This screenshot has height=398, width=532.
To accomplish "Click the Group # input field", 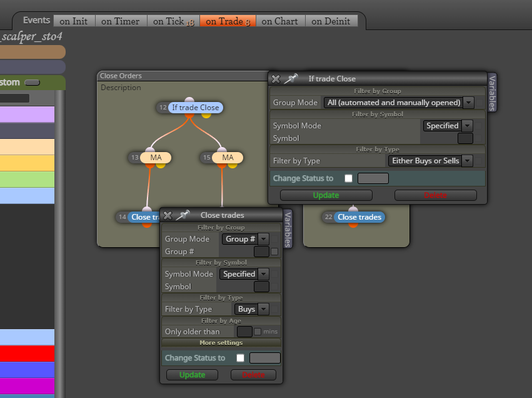I will coord(261,252).
